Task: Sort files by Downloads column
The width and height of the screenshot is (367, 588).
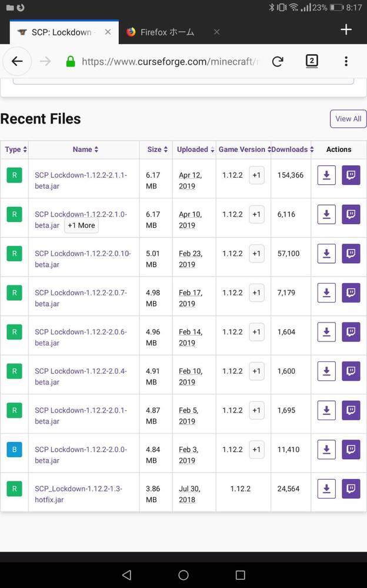Action: click(292, 150)
